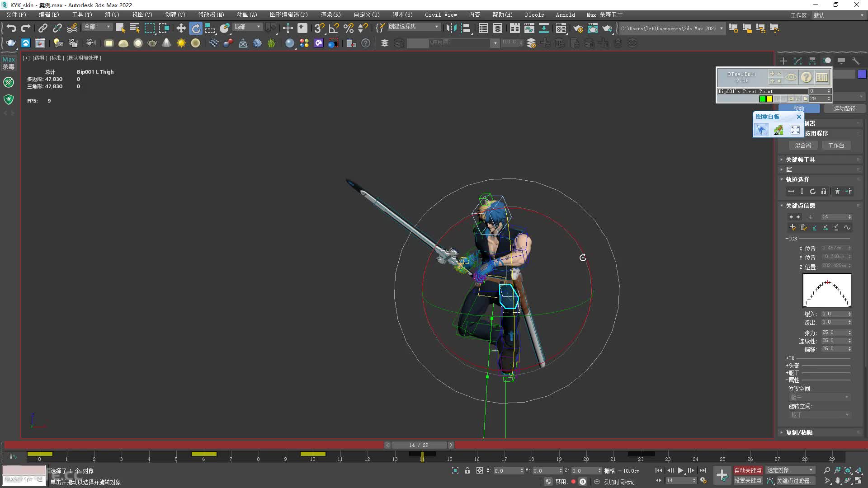The height and width of the screenshot is (488, 868).
Task: Open the 渲染(R) menu
Action: tap(330, 14)
